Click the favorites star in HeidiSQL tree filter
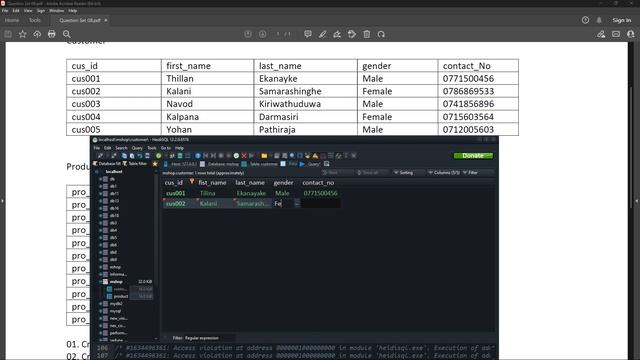Viewport: 640px width, 360px height. [x=155, y=164]
